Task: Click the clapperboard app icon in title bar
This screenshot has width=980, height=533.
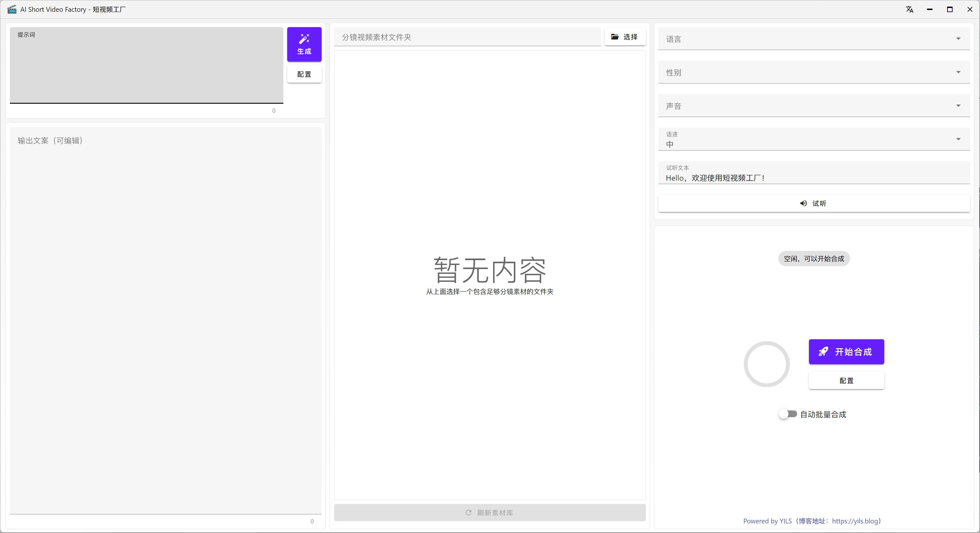Action: 12,10
